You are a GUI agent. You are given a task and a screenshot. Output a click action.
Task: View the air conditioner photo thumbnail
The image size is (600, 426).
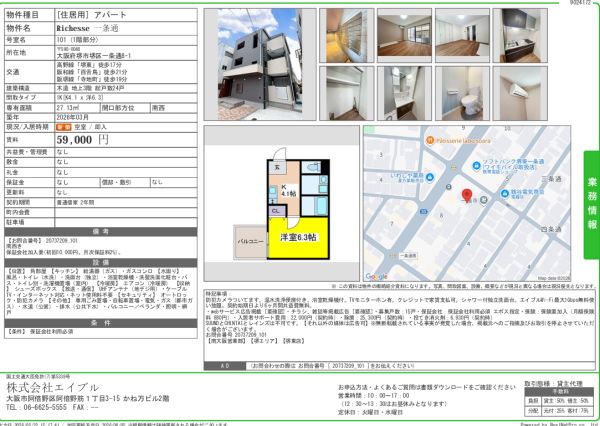coord(520,93)
